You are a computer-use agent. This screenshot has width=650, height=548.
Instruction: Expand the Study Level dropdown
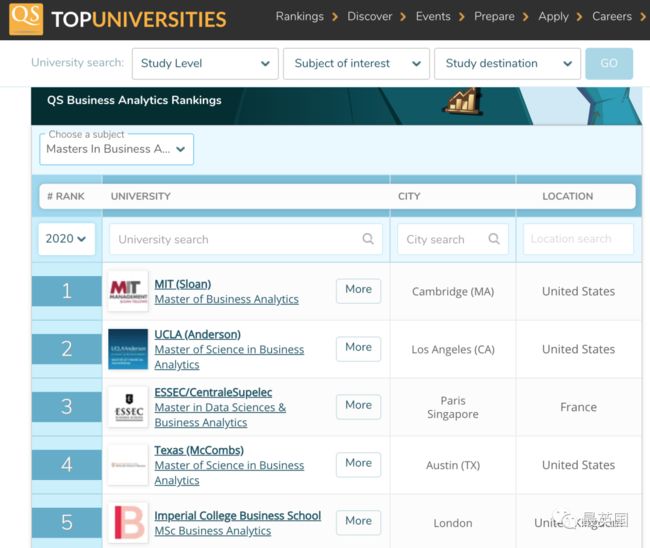(205, 63)
